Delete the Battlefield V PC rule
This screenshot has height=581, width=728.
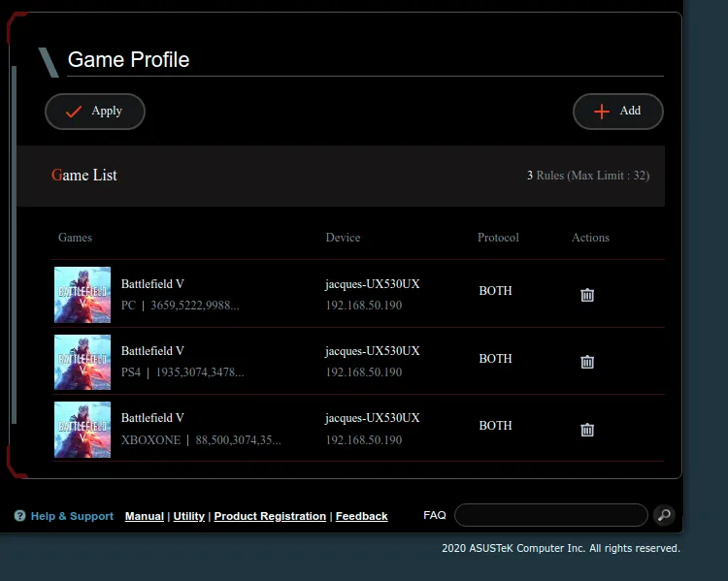(587, 295)
